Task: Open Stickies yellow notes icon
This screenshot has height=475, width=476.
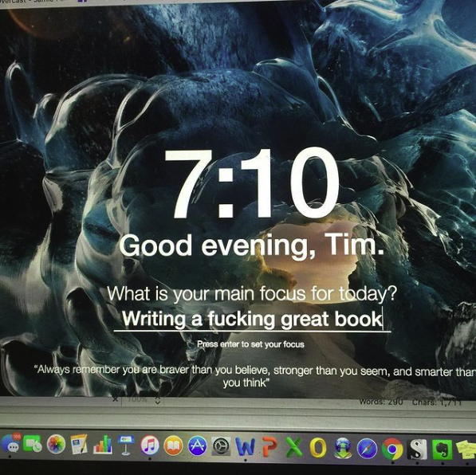Action: click(x=466, y=450)
